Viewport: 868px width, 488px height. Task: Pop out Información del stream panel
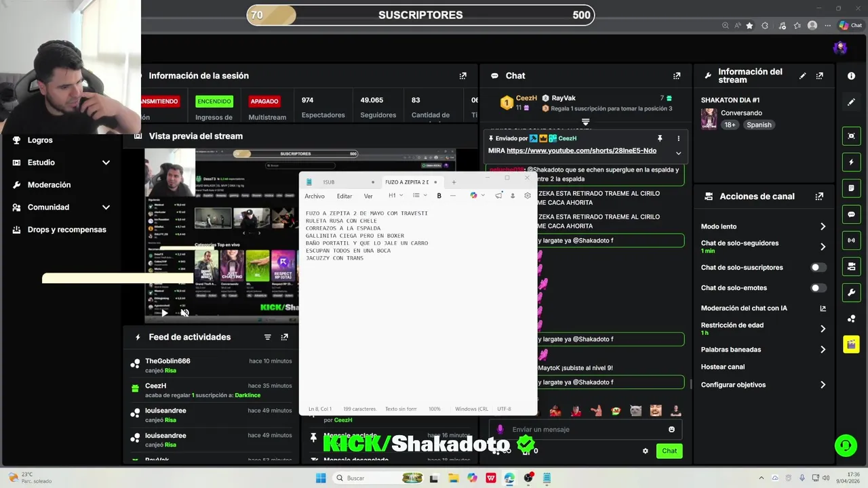pos(819,76)
